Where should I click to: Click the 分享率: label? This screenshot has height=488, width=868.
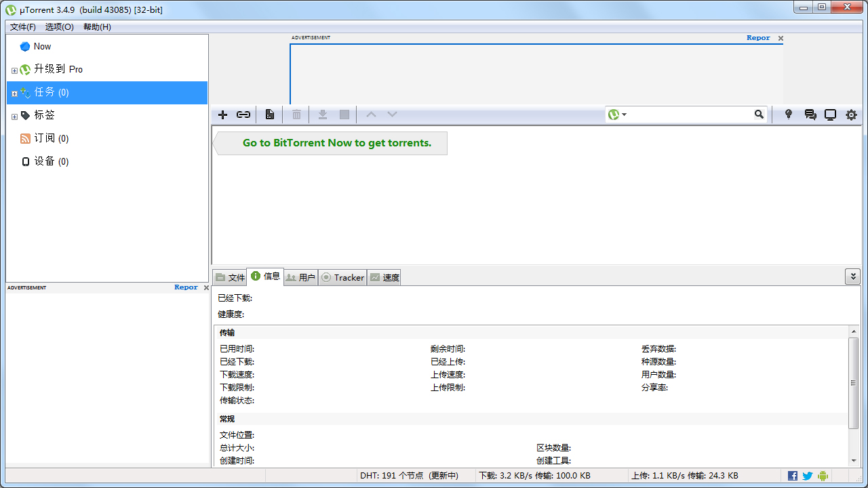(x=654, y=388)
